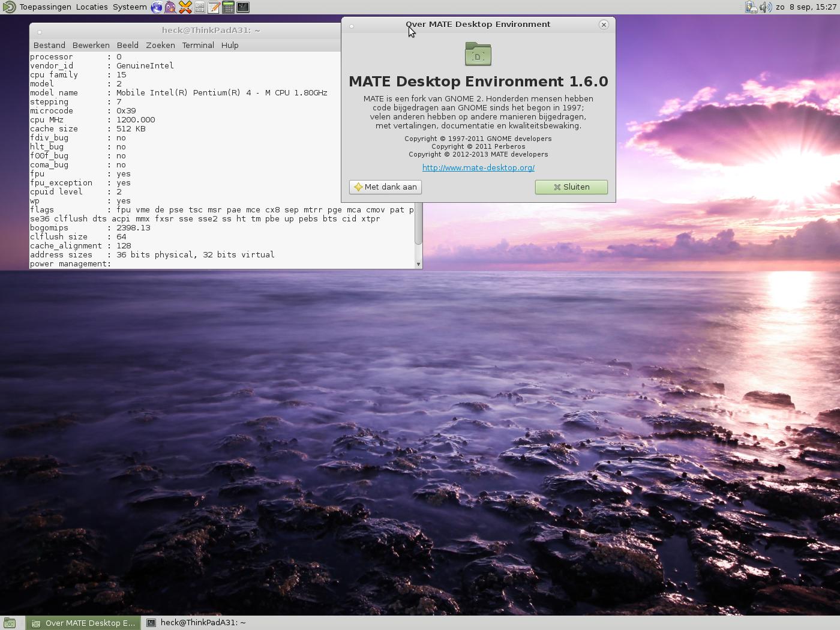Click the 'bogomips : 2398.13' line
The height and width of the screenshot is (630, 840).
pyautogui.click(x=90, y=228)
